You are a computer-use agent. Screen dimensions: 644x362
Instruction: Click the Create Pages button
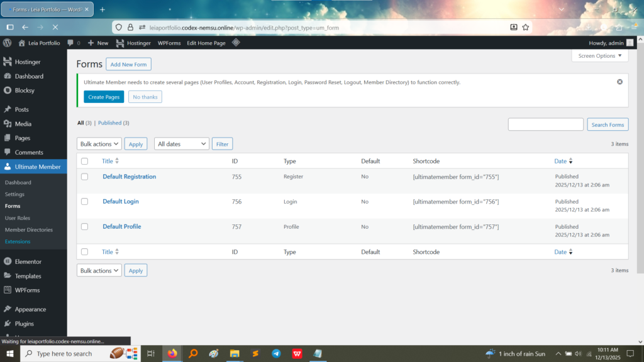[x=104, y=97]
